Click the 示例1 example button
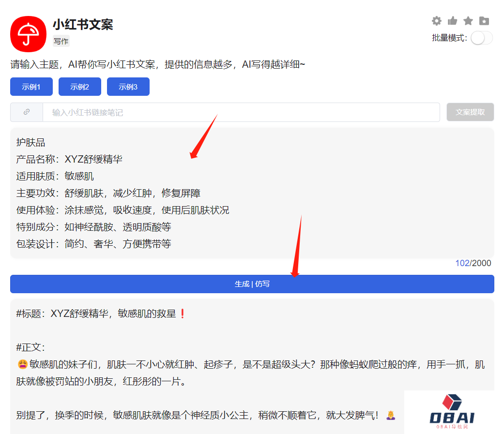This screenshot has width=504, height=434. [31, 87]
